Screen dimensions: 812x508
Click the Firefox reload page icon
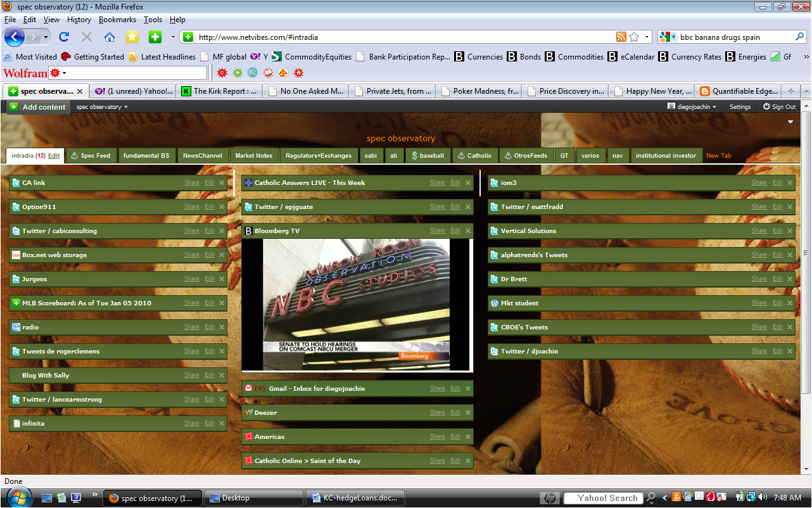point(64,37)
